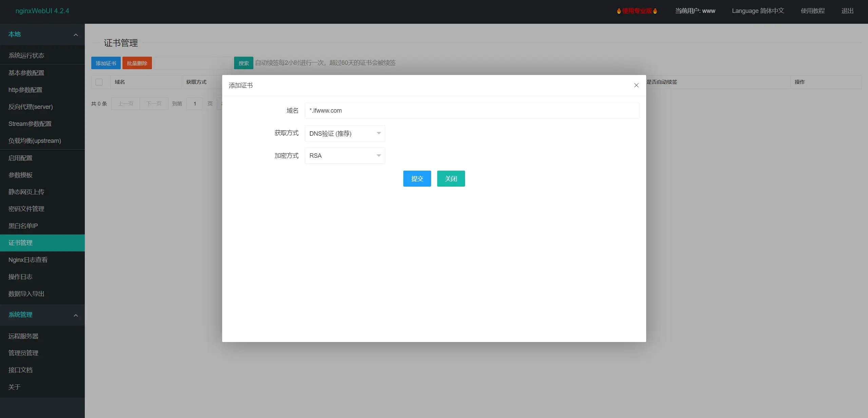868x418 pixels.
Task: Open 负载均衡(upstream) menu item
Action: click(x=35, y=141)
